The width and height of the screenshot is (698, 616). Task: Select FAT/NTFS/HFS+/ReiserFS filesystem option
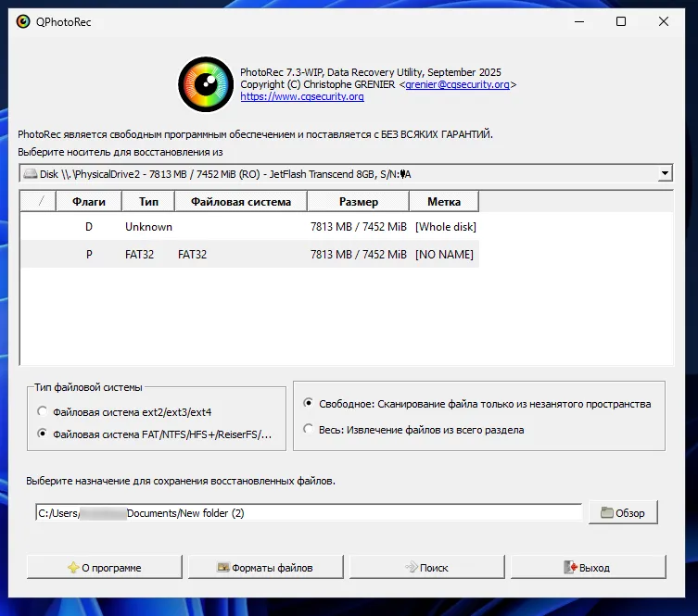tap(41, 434)
